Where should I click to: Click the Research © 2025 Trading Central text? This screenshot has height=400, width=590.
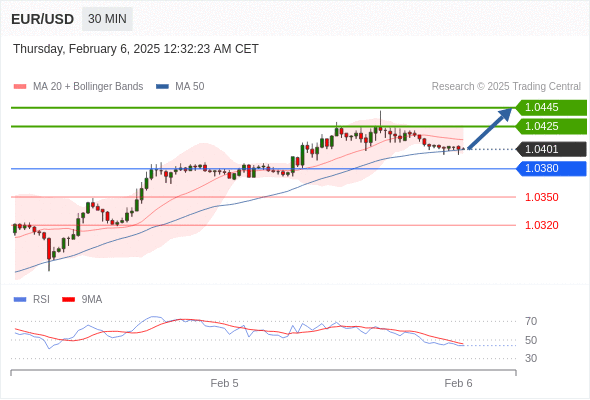click(506, 87)
